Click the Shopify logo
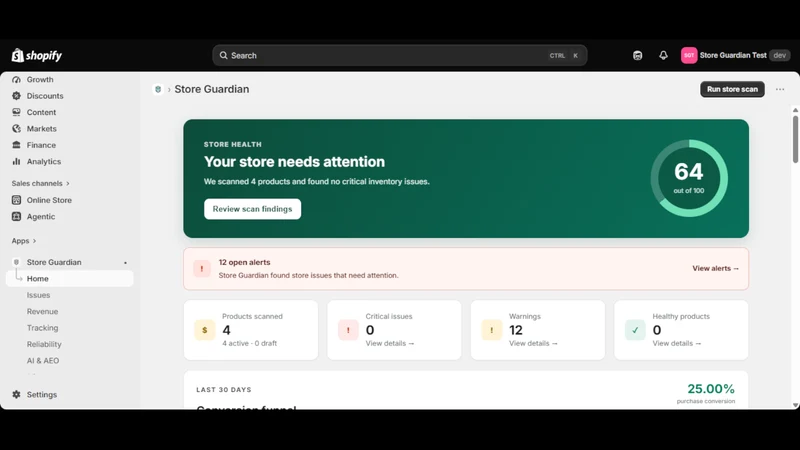The height and width of the screenshot is (450, 800). [x=37, y=55]
